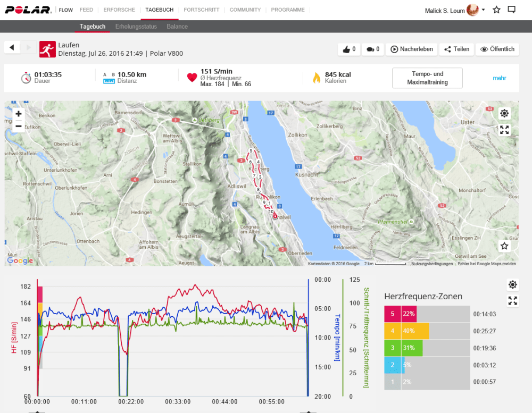Expand heart rate chart to fullscreen

point(512,301)
